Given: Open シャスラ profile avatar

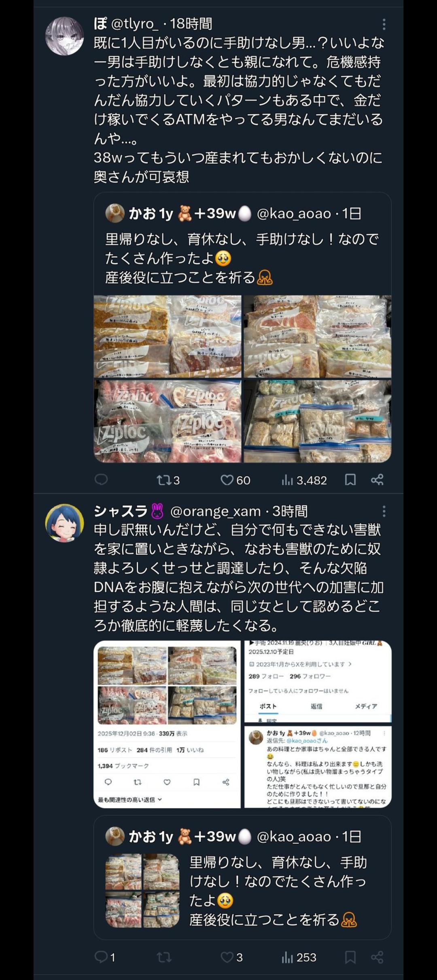Looking at the screenshot, I should (x=64, y=523).
